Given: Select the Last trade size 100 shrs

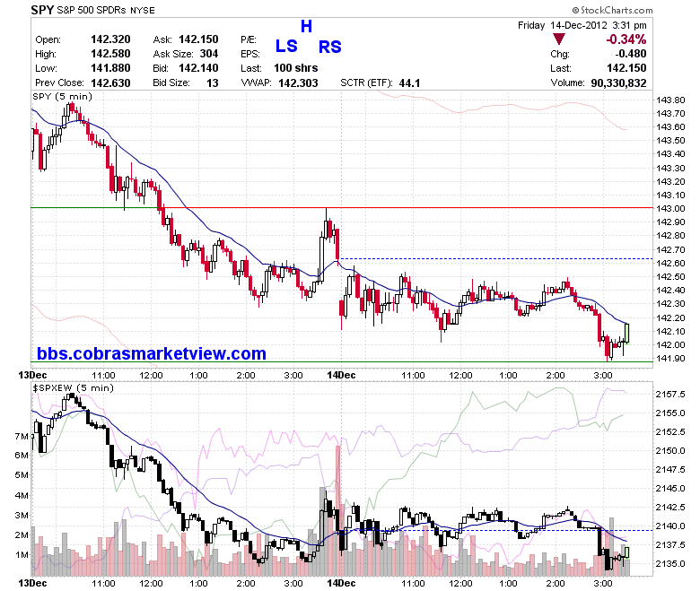Looking at the screenshot, I should (296, 68).
